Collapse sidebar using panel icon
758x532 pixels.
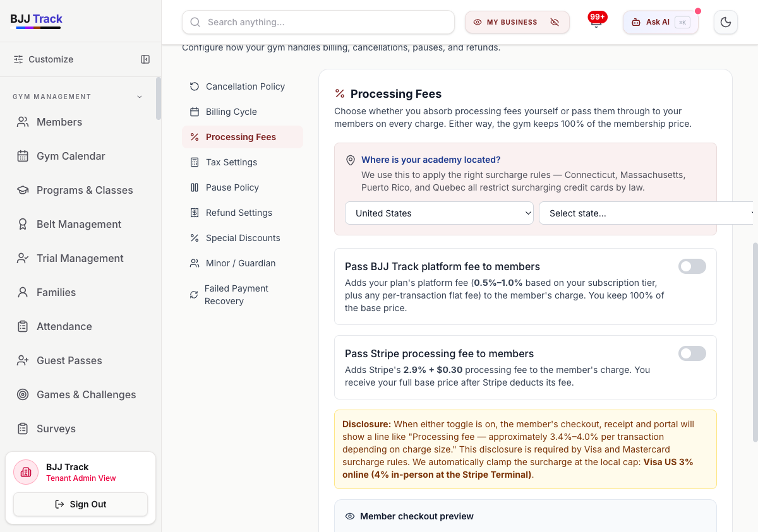pos(145,59)
